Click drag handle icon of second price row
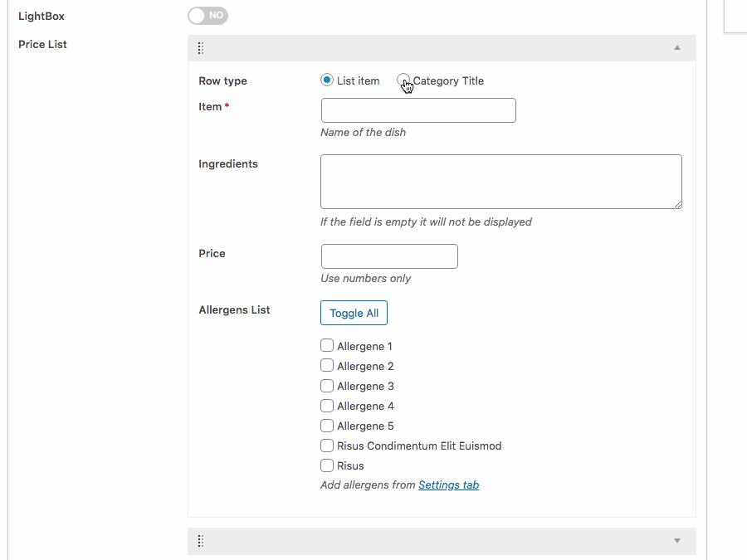 tap(201, 541)
